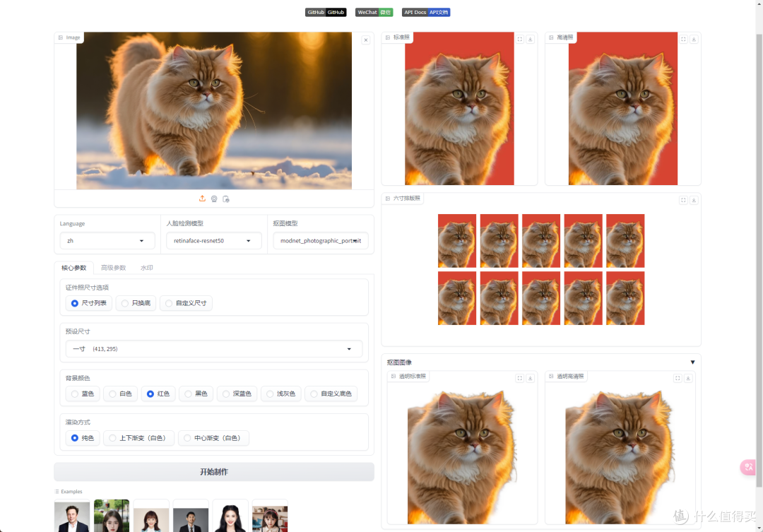Click the upload file icon under the image
Image resolution: width=763 pixels, height=532 pixels.
(202, 199)
